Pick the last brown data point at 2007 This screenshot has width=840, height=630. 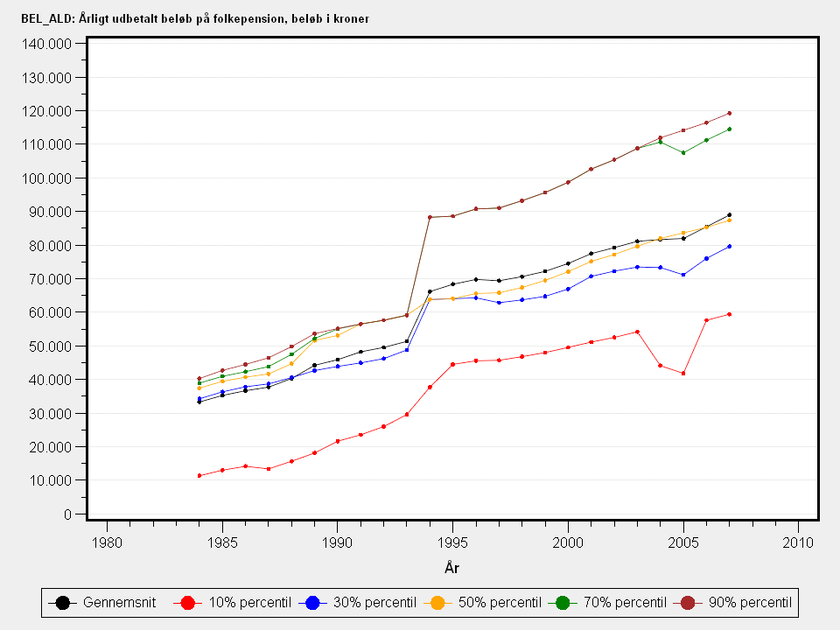pos(729,113)
